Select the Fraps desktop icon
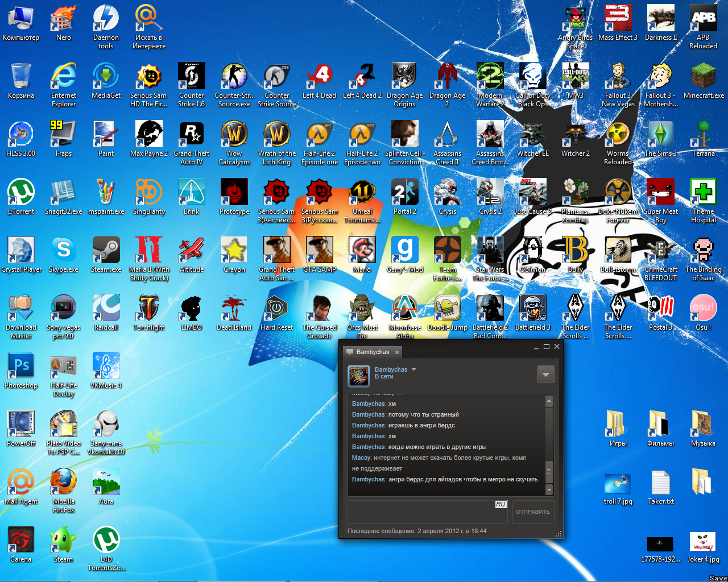The width and height of the screenshot is (728, 582). point(64,139)
